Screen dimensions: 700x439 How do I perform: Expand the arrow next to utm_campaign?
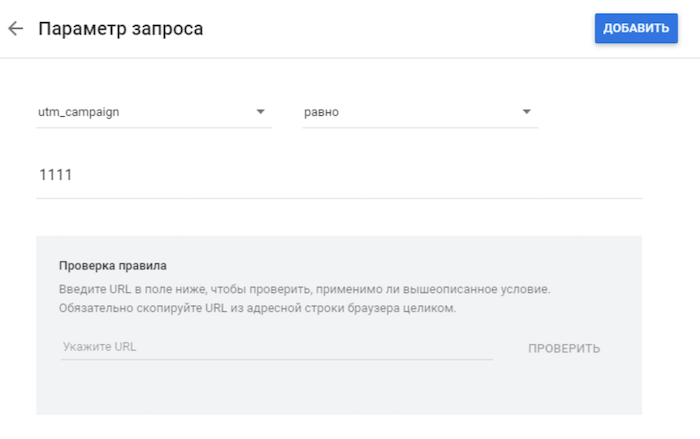[x=260, y=112]
